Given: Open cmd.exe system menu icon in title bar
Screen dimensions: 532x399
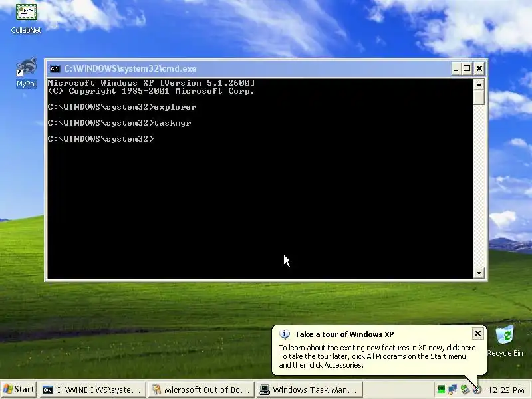Looking at the screenshot, I should [x=55, y=69].
